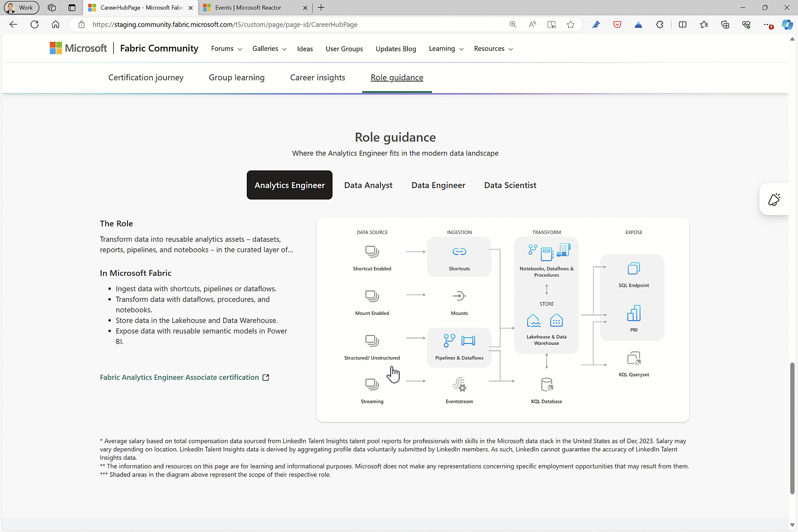798x532 pixels.
Task: Click the KQL Database icon
Action: (x=547, y=384)
